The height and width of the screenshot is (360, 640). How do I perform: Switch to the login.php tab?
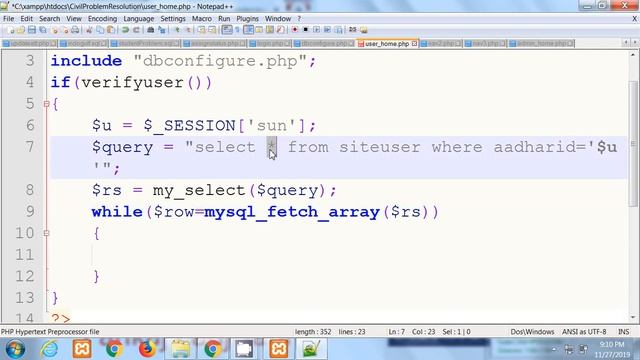click(269, 43)
